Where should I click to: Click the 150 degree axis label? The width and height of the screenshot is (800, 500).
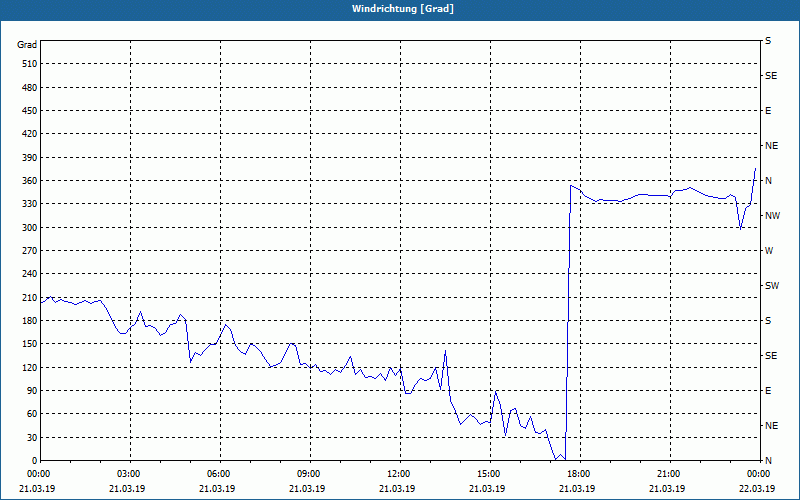tap(30, 344)
